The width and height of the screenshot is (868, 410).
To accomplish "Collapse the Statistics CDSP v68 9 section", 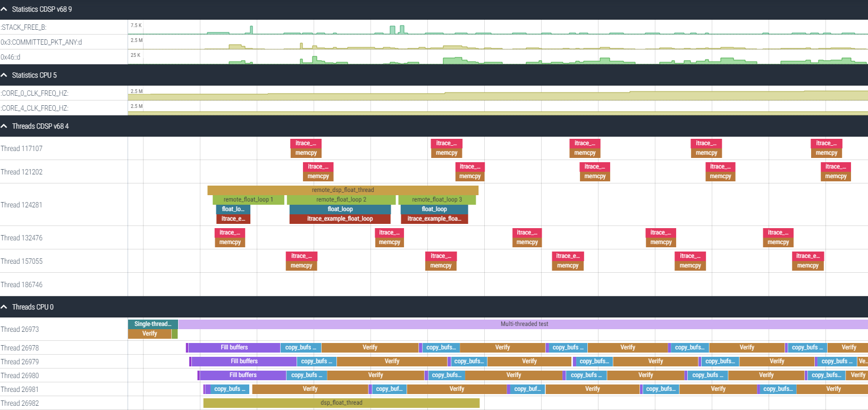I will [4, 9].
